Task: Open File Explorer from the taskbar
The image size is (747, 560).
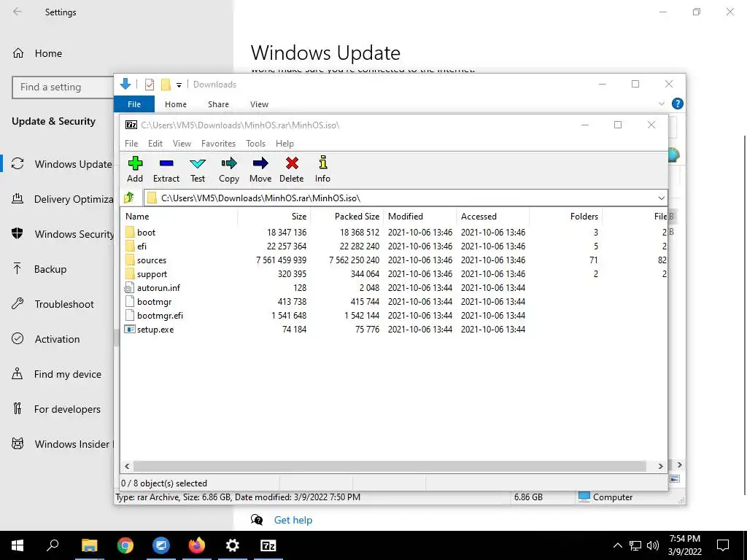Action: 89,545
